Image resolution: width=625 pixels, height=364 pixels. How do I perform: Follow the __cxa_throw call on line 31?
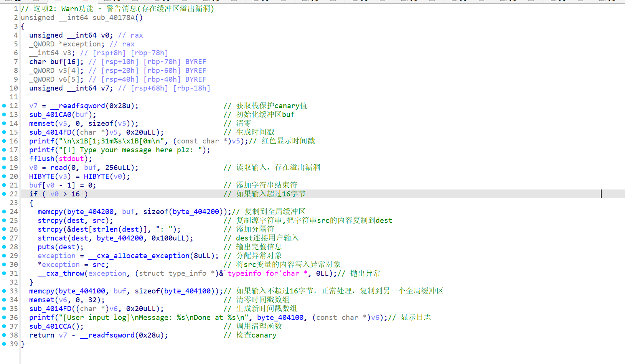61,273
